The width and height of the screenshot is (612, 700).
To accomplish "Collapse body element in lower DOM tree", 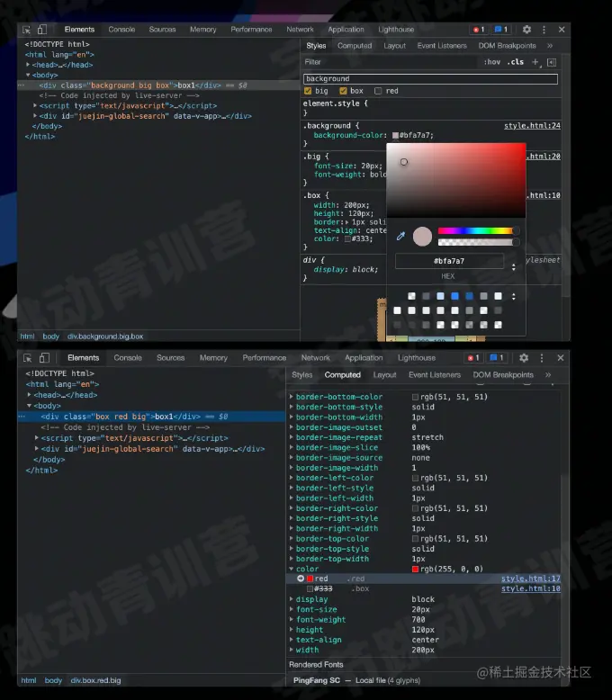I will (30, 406).
